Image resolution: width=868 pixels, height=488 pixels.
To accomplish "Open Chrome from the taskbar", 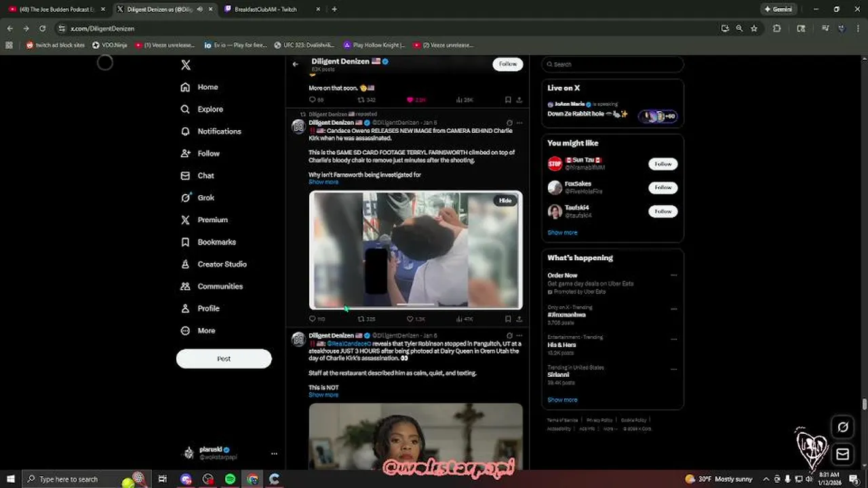I will [252, 479].
